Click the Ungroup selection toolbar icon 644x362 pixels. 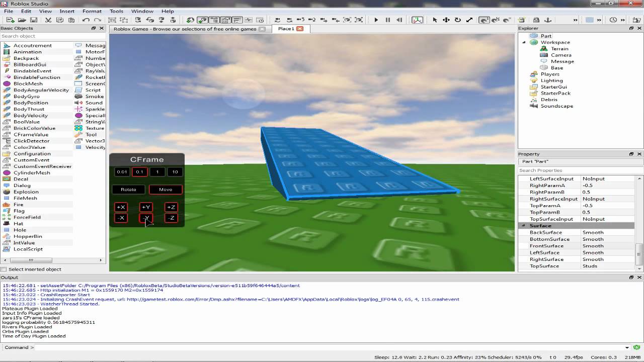(x=124, y=20)
